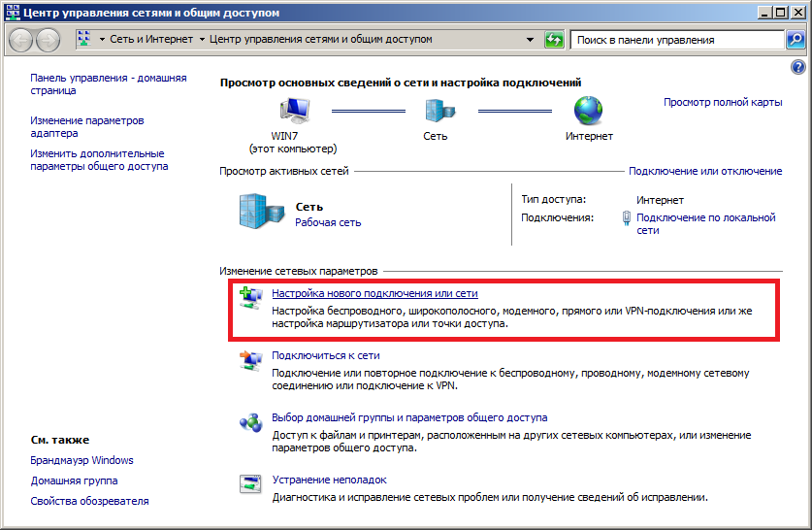
Task: Open Брандмауэр Windows link
Action: [81, 460]
